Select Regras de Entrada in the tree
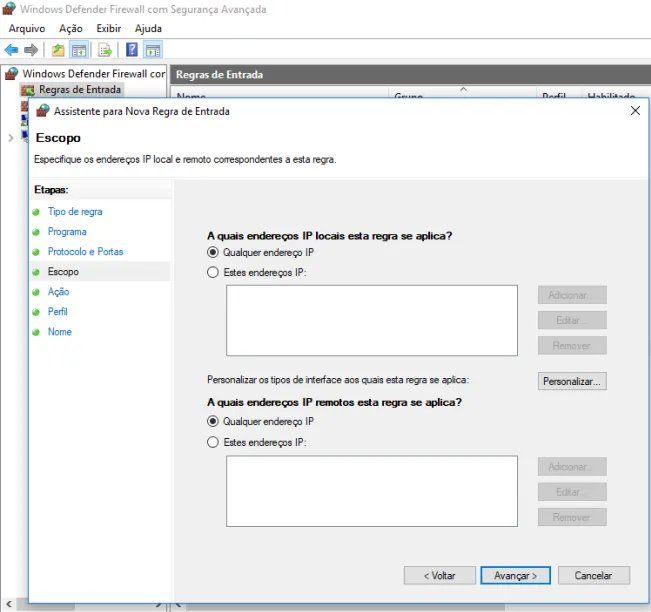The height and width of the screenshot is (612, 651). (x=80, y=90)
